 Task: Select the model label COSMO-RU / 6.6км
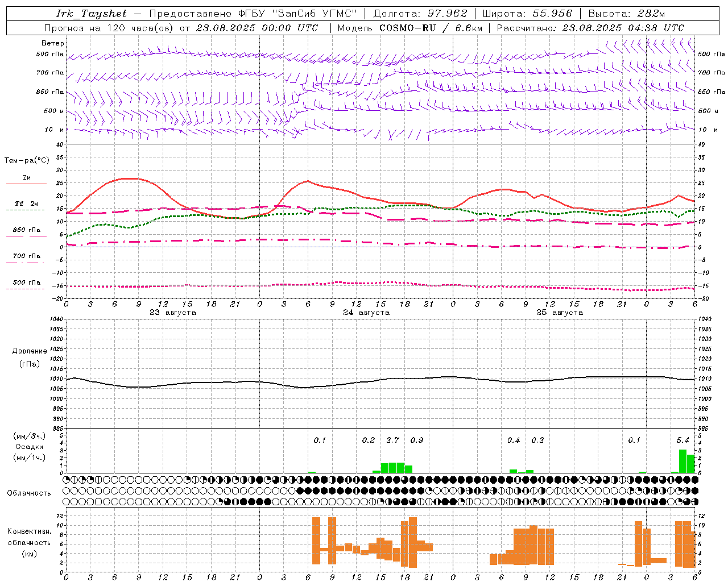click(431, 28)
